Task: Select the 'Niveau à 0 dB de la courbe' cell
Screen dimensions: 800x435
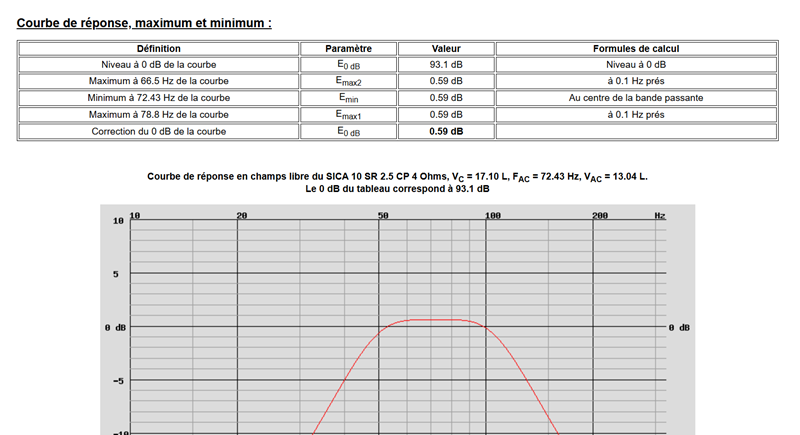Action: point(159,65)
